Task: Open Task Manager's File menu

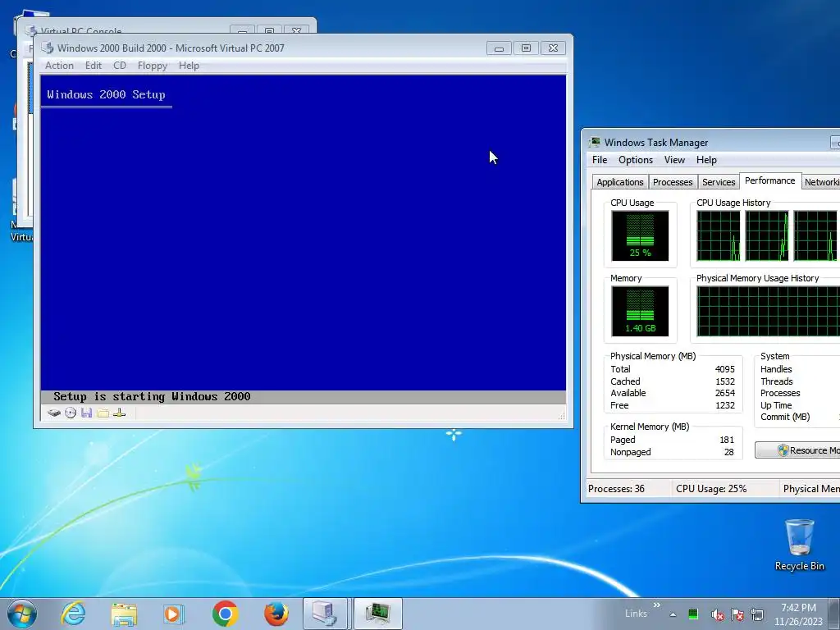Action: coord(600,160)
